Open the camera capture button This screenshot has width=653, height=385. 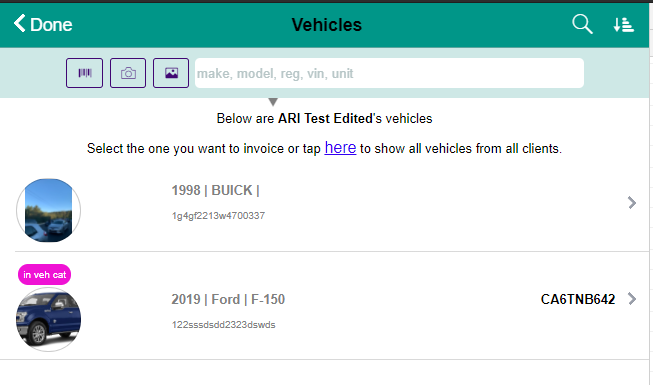(x=128, y=73)
